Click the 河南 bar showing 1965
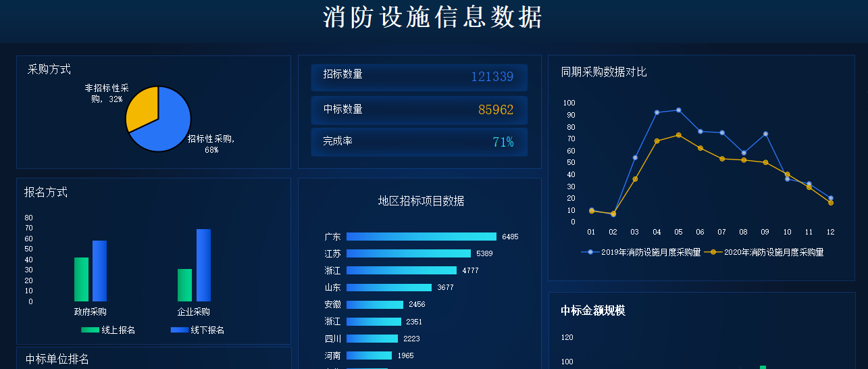This screenshot has height=369, width=868. [369, 355]
